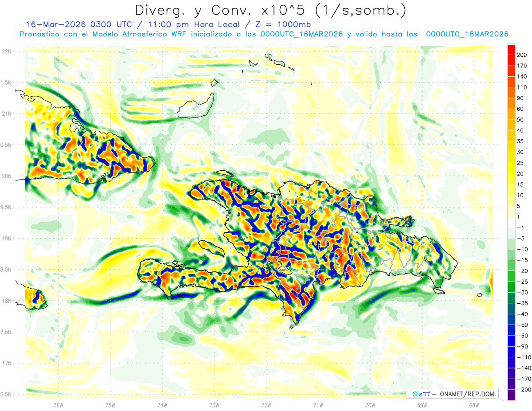Click the '50' positive colorbar value

coord(520,120)
